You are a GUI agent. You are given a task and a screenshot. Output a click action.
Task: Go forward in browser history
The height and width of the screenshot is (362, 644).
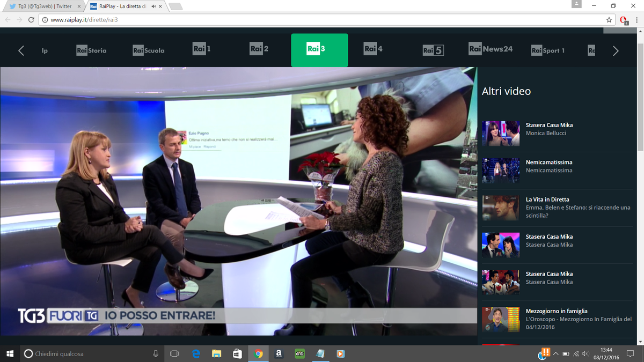(19, 20)
